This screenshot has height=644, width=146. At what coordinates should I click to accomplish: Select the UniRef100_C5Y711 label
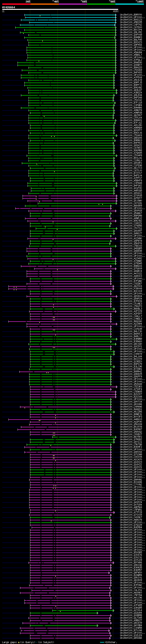point(131,228)
